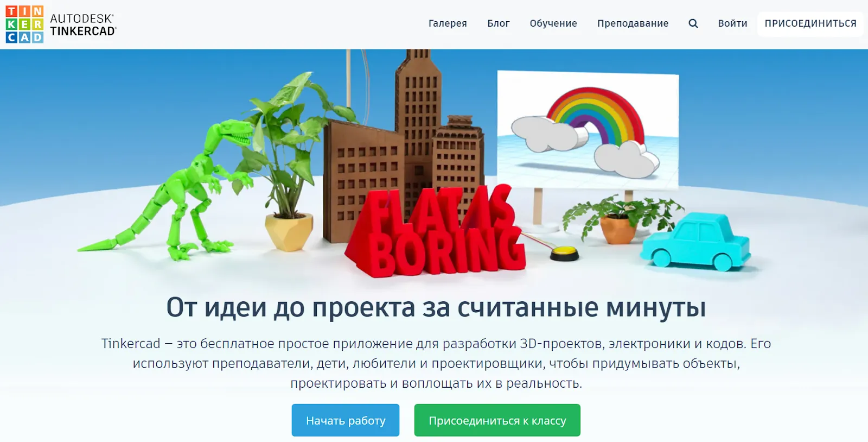Select Преподавание in the navigation bar
The width and height of the screenshot is (868, 442).
click(633, 23)
